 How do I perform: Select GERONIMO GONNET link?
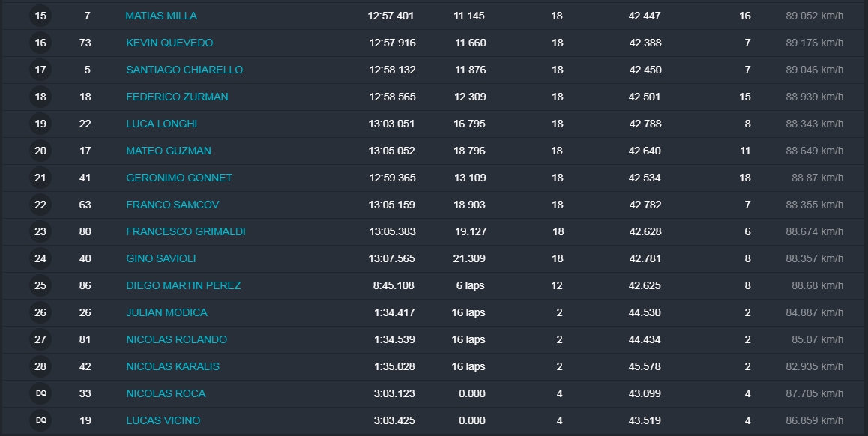[179, 178]
